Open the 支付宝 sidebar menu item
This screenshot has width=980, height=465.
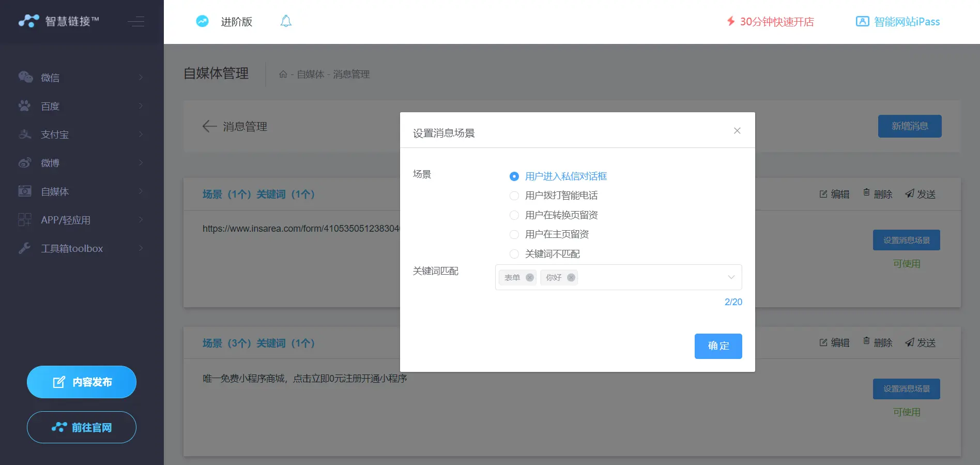pos(81,134)
